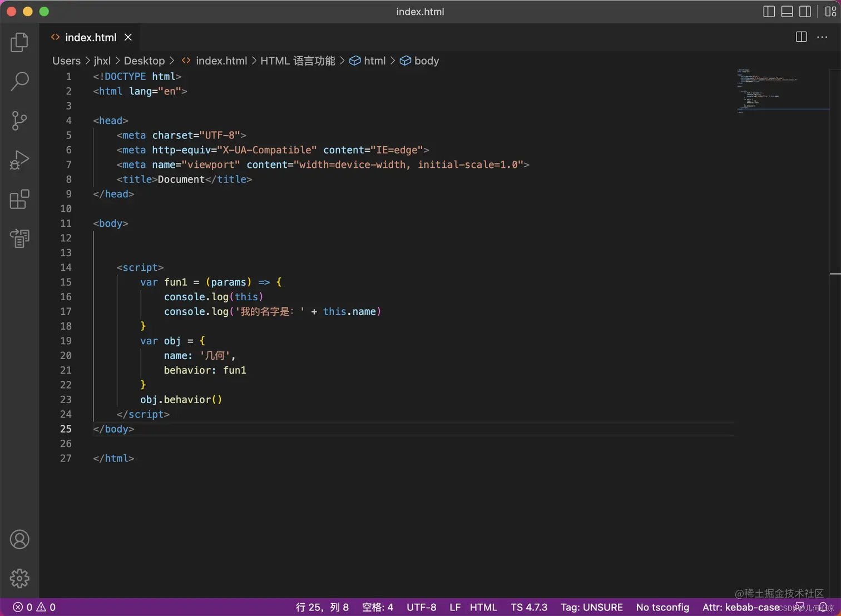Open the Run and Debug view
Image resolution: width=841 pixels, height=616 pixels.
19,160
